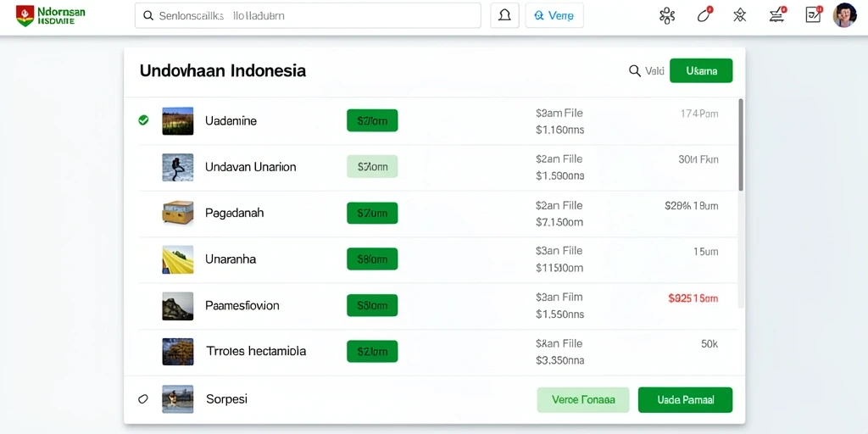Viewport: 868px width, 434px height.
Task: Click the edit note icon with badge
Action: (x=813, y=15)
